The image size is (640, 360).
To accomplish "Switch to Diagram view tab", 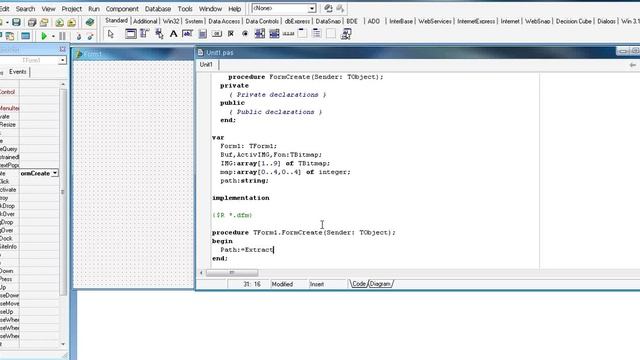I will pos(380,284).
